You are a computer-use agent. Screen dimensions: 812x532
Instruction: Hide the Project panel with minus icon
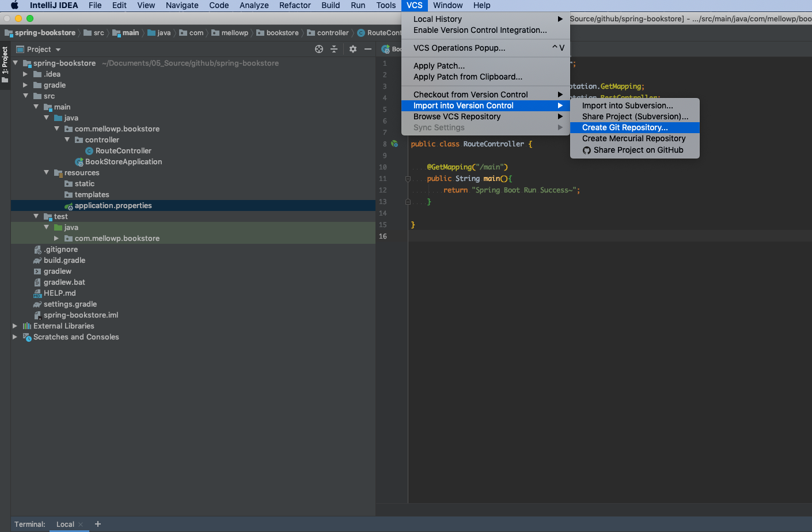pos(368,49)
